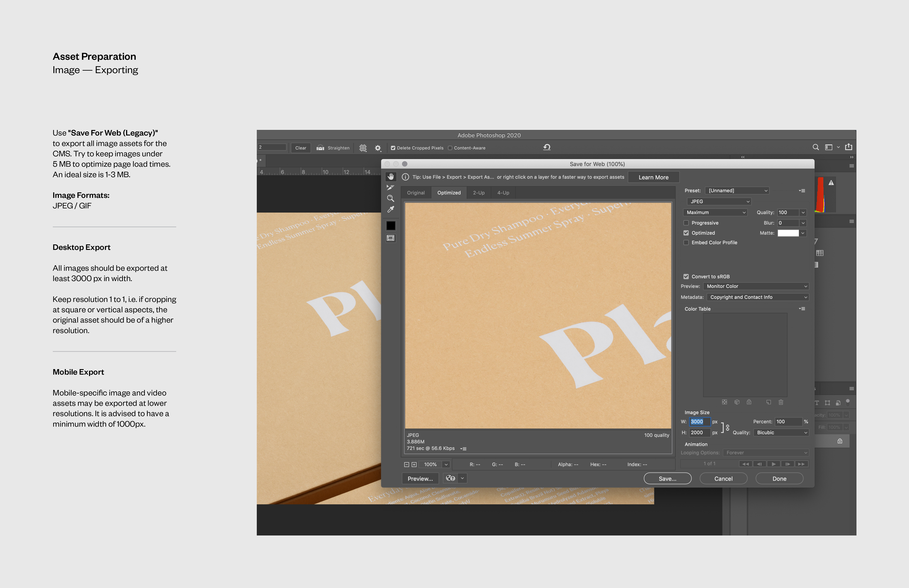Open crop settings gear icon
The image size is (909, 588).
pyautogui.click(x=378, y=148)
